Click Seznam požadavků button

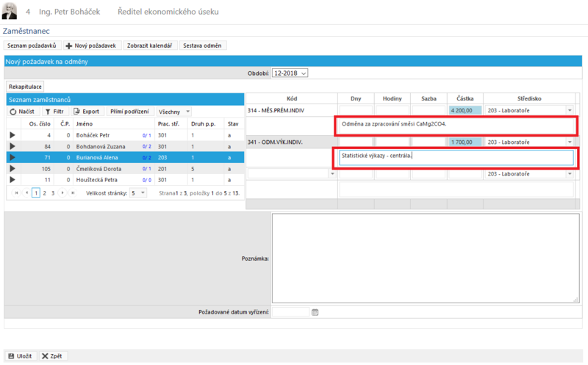32,46
